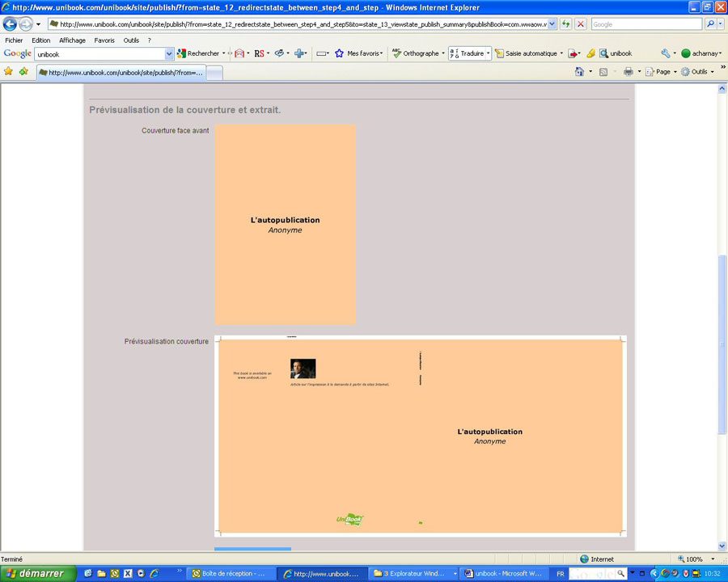Expand the Page dropdown menu

662,71
